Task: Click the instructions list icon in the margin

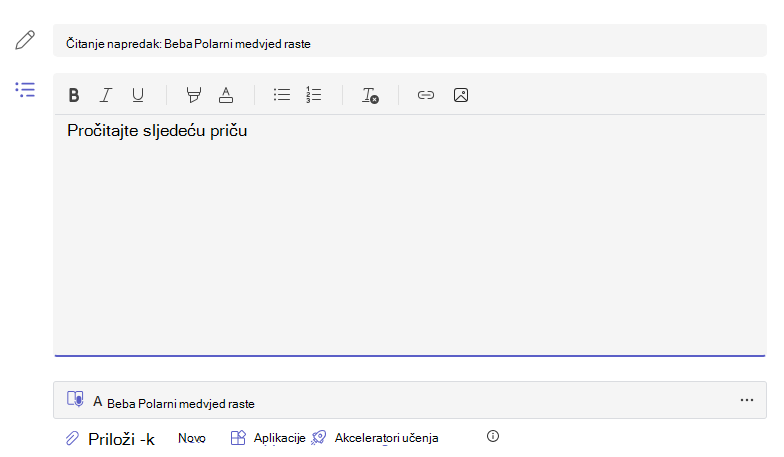Action: 25,90
